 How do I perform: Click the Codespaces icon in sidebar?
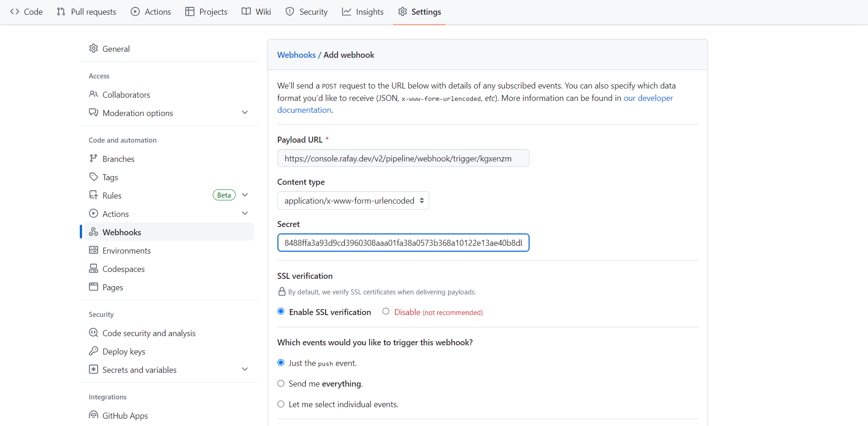(94, 269)
